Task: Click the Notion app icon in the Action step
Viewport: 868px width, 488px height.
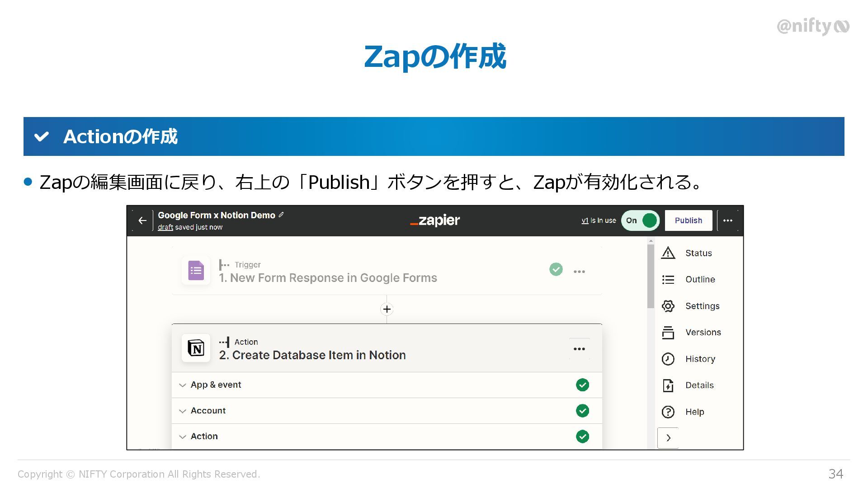Action: point(196,348)
